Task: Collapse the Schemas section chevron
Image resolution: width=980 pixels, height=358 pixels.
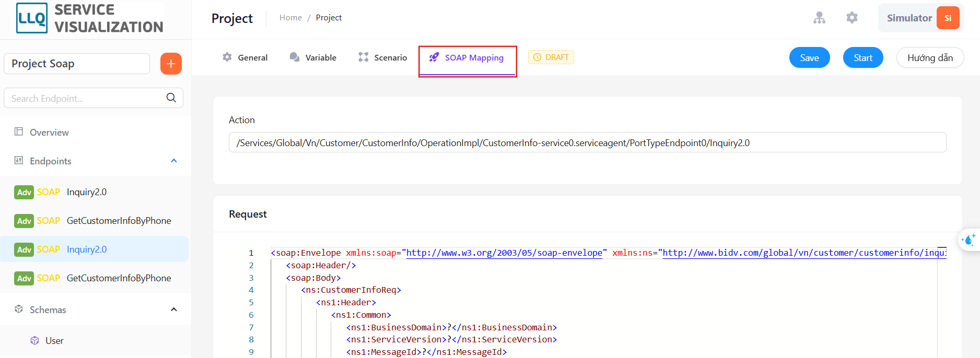Action: (x=174, y=309)
